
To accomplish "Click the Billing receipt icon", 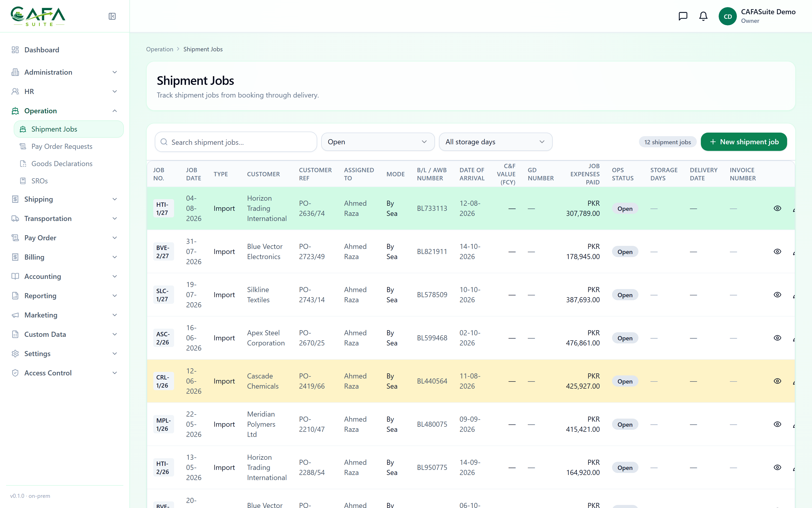I will click(15, 257).
